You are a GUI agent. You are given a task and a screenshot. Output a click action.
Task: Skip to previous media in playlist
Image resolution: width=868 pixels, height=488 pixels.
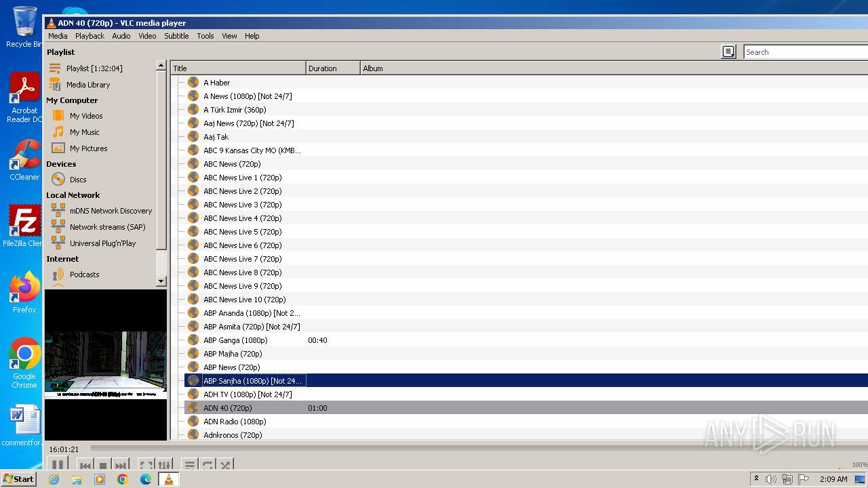(85, 466)
